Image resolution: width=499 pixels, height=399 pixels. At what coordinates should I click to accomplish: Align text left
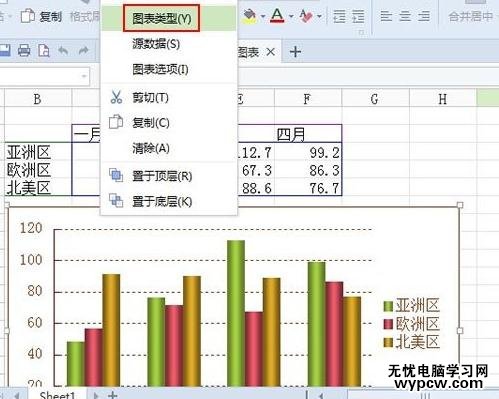click(386, 16)
